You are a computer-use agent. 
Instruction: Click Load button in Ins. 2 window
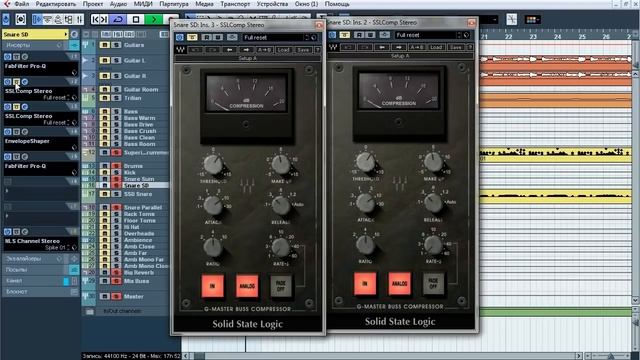click(x=436, y=47)
